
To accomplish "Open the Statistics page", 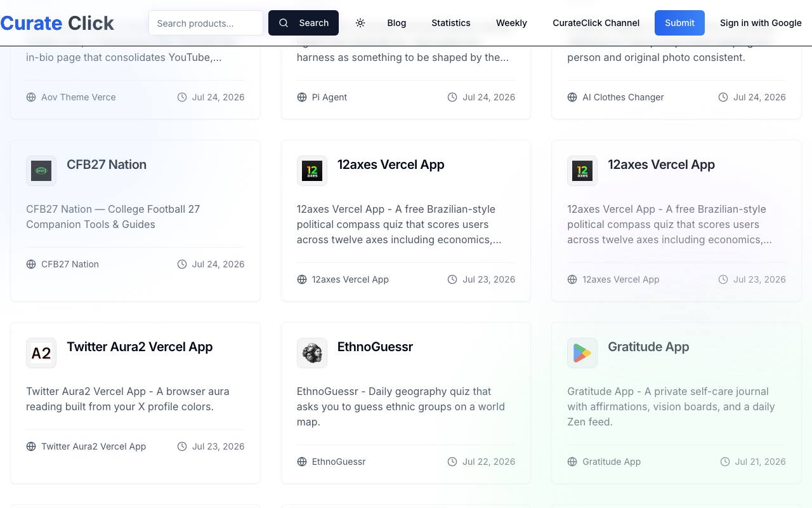I will (451, 23).
